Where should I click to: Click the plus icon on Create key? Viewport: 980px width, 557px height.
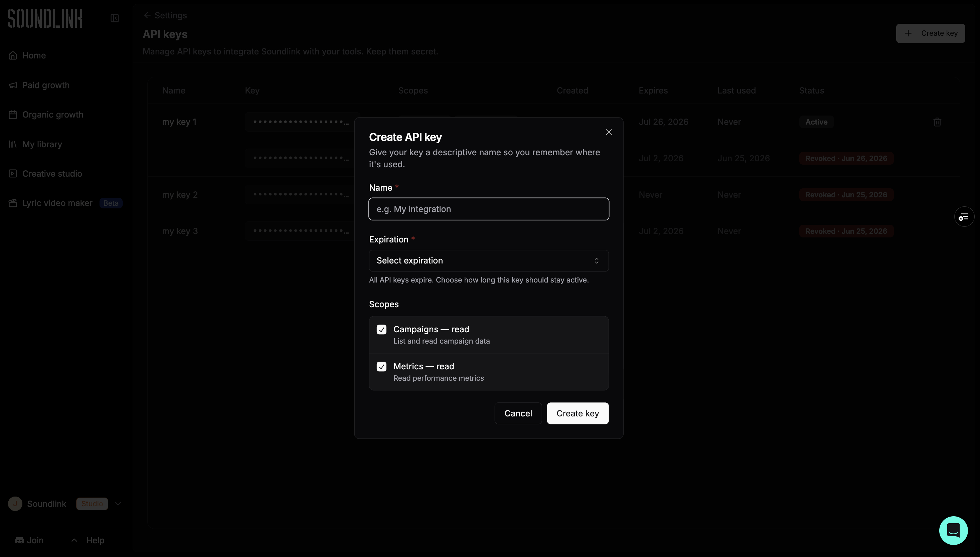click(x=908, y=33)
